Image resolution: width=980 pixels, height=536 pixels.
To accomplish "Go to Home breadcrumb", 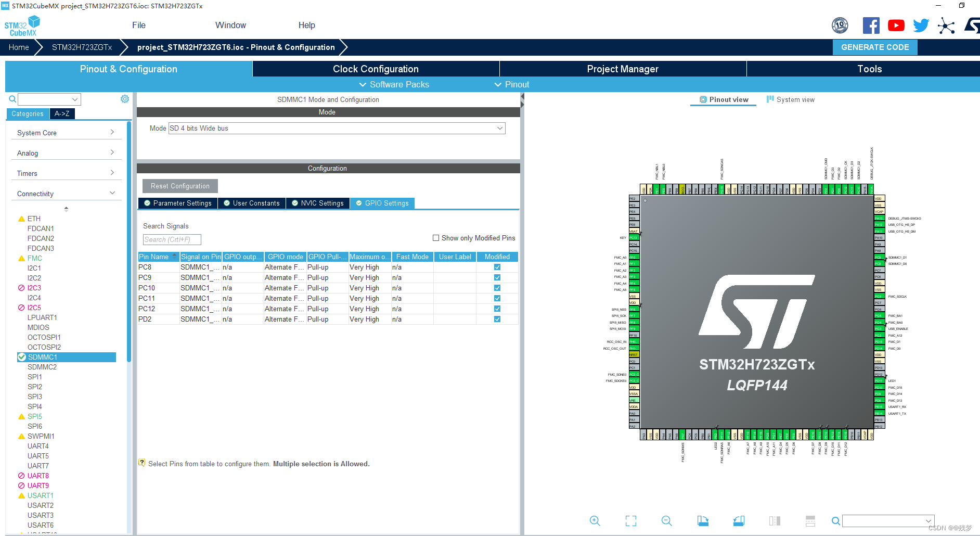I will point(19,47).
